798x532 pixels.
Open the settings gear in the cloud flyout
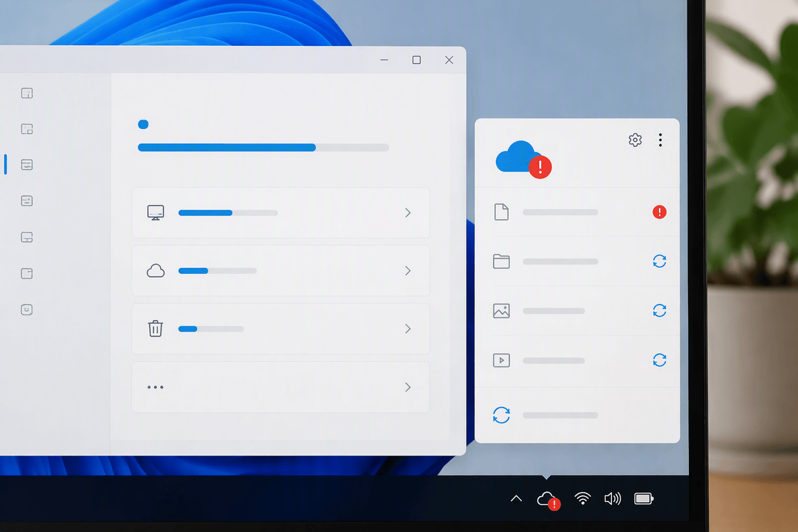(635, 140)
